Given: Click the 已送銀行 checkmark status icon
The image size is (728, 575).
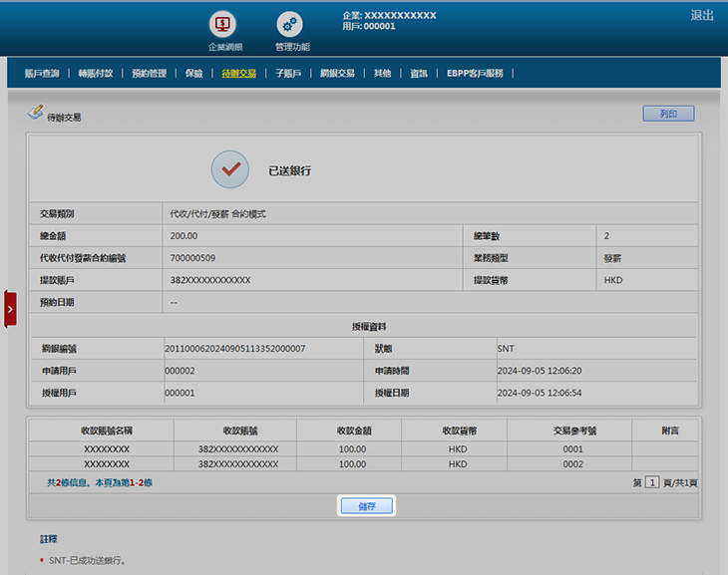Looking at the screenshot, I should pyautogui.click(x=230, y=170).
